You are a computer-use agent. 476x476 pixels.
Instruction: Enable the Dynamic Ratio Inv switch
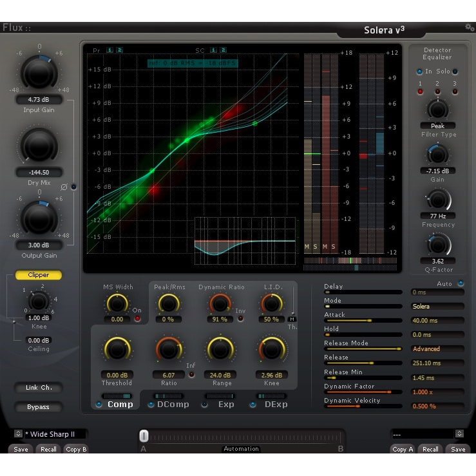[240, 318]
